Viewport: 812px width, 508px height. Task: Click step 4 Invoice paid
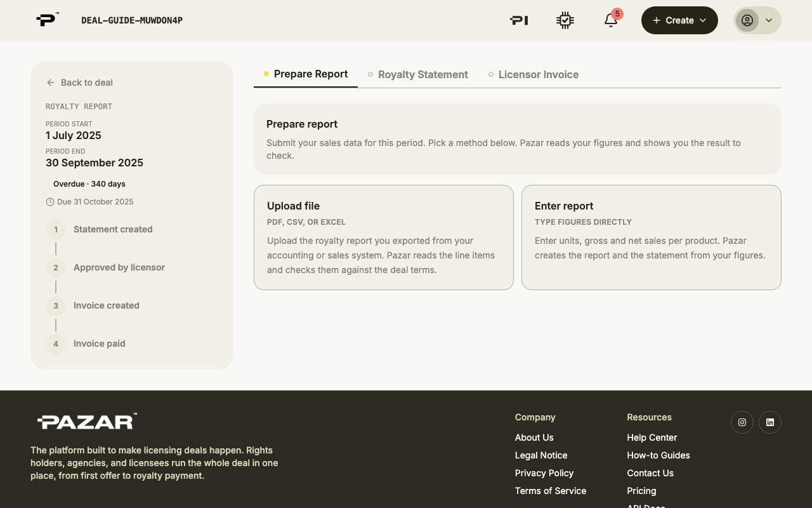(86, 344)
